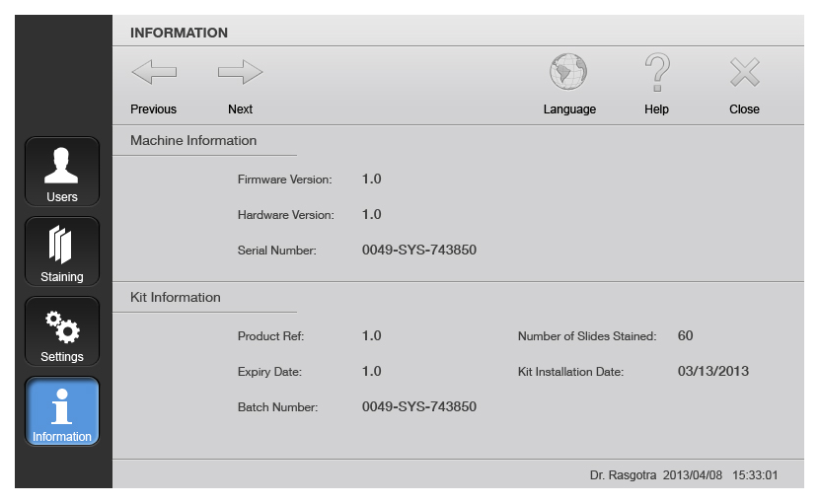
Task: Open Help via the question mark icon
Action: tap(656, 72)
